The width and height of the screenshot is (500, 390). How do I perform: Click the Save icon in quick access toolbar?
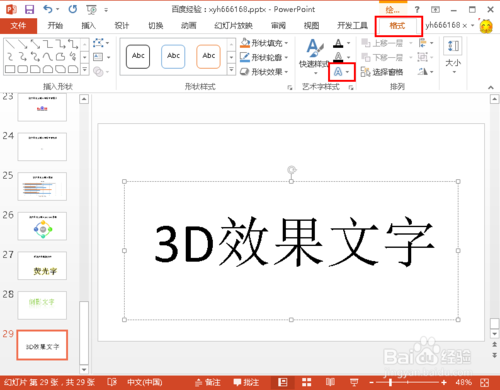coord(29,9)
